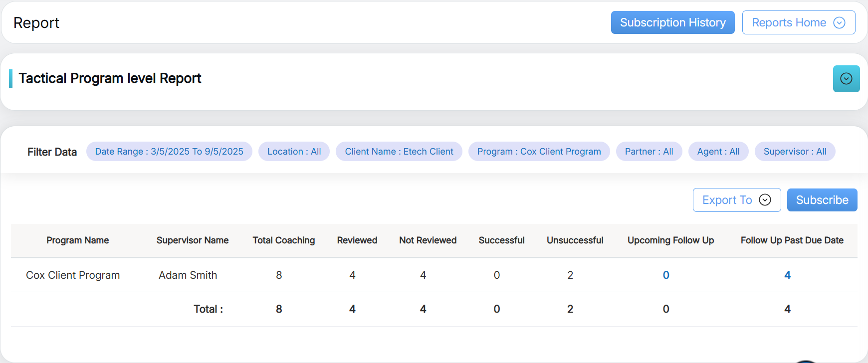This screenshot has width=868, height=363.
Task: Click the Program Cox Client Program filter
Action: pyautogui.click(x=539, y=152)
